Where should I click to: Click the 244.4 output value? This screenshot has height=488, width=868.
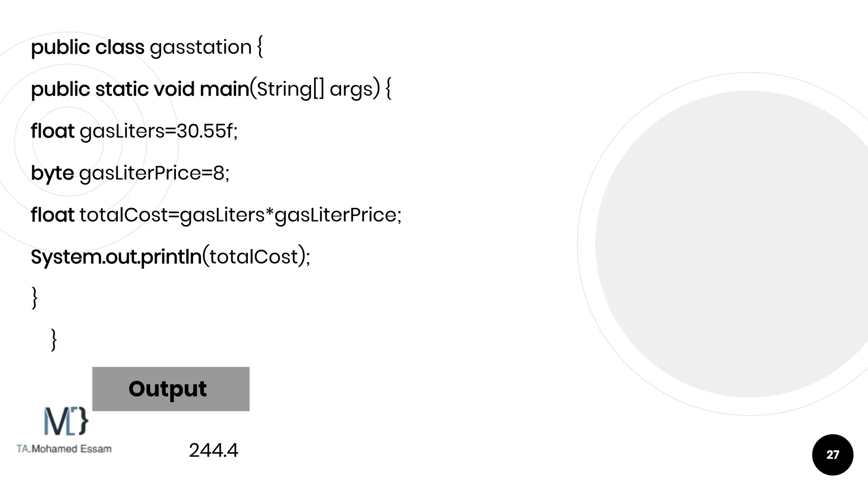point(214,450)
